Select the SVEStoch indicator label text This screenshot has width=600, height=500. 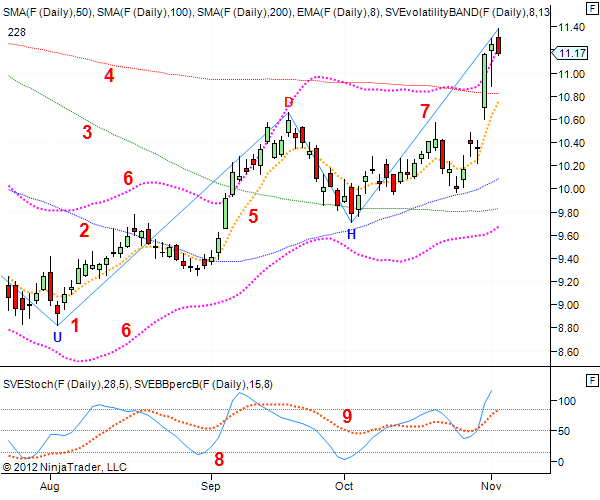[138, 384]
